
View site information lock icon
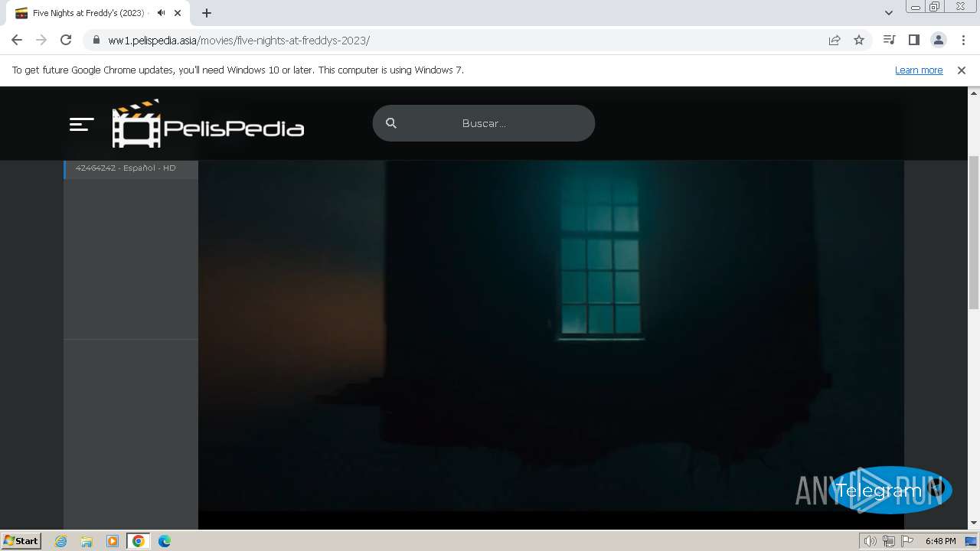point(96,41)
